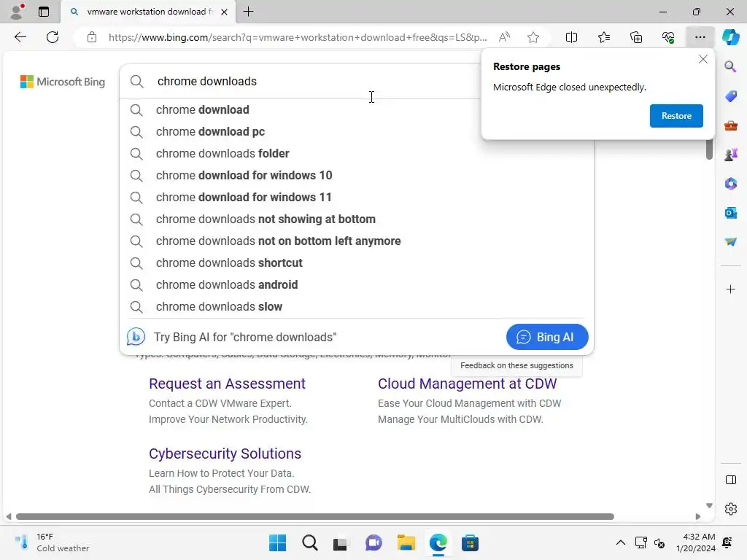Click scroll down arrow on vertical scrollbar
This screenshot has width=747, height=560.
click(709, 506)
